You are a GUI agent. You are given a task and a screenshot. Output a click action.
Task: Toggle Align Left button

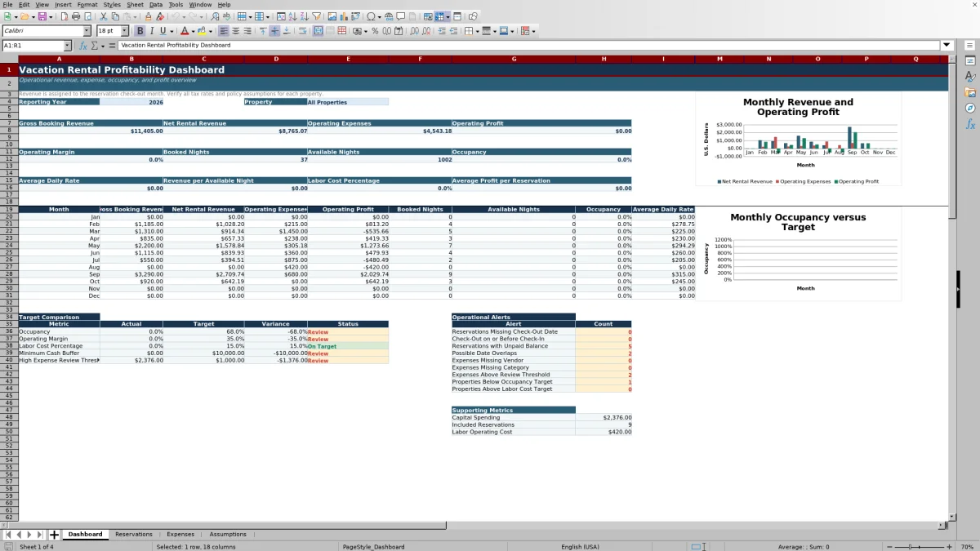(x=223, y=31)
